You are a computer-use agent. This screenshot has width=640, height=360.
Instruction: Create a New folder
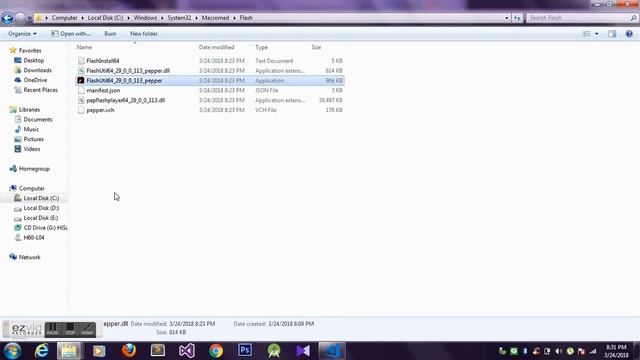[144, 34]
